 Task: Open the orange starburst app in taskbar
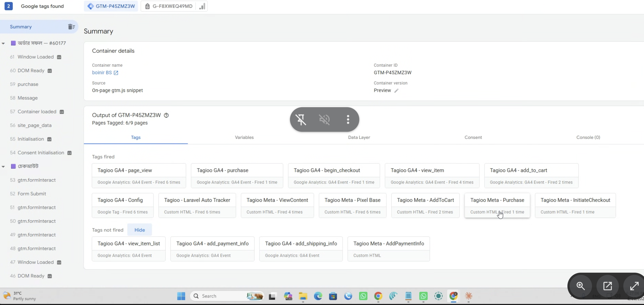point(468,296)
